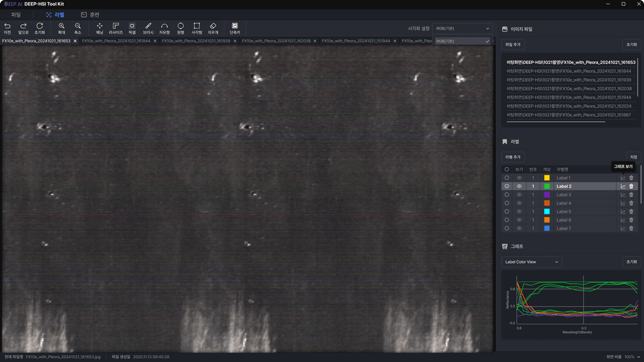Select the 지우개 eraser tool
This screenshot has height=362, width=644.
click(x=213, y=28)
